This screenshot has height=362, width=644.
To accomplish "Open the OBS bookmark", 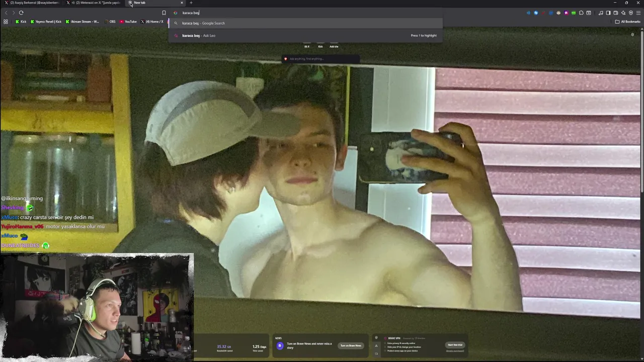I will point(110,22).
